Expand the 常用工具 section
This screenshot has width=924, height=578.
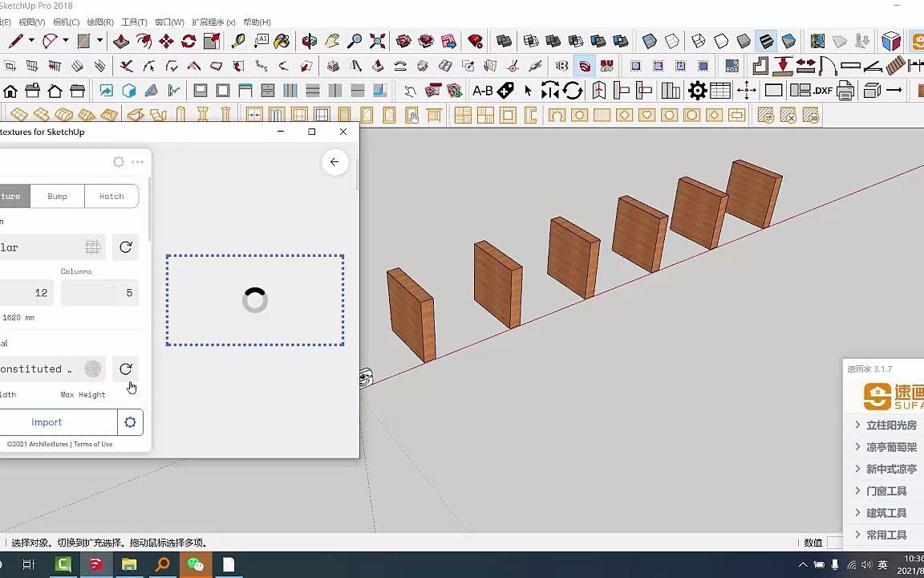pos(885,535)
